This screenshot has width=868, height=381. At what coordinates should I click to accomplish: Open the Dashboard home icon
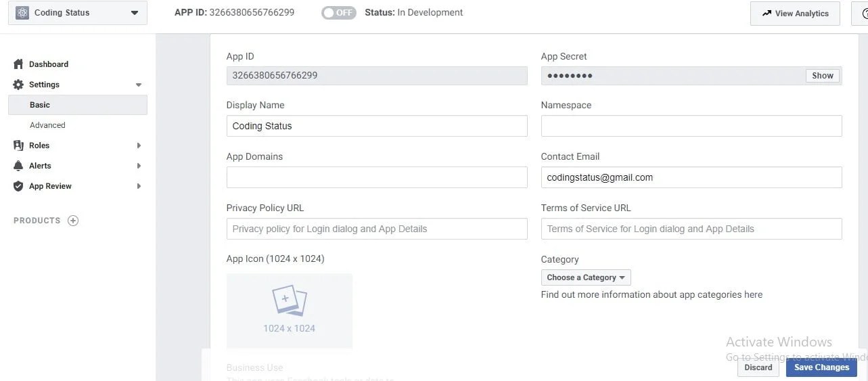[x=18, y=64]
